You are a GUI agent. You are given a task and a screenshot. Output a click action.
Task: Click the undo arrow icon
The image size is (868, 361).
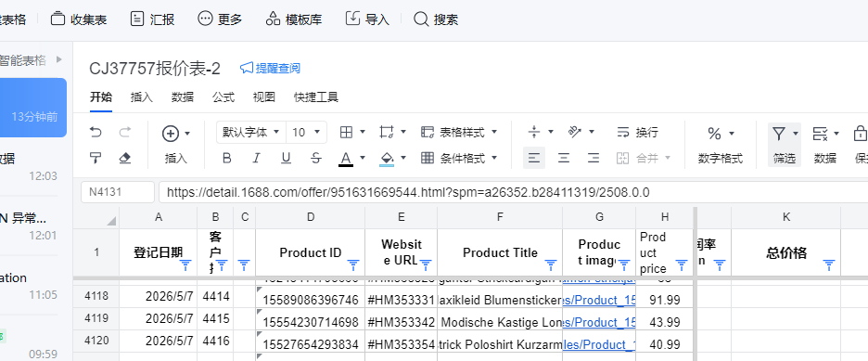(x=96, y=133)
